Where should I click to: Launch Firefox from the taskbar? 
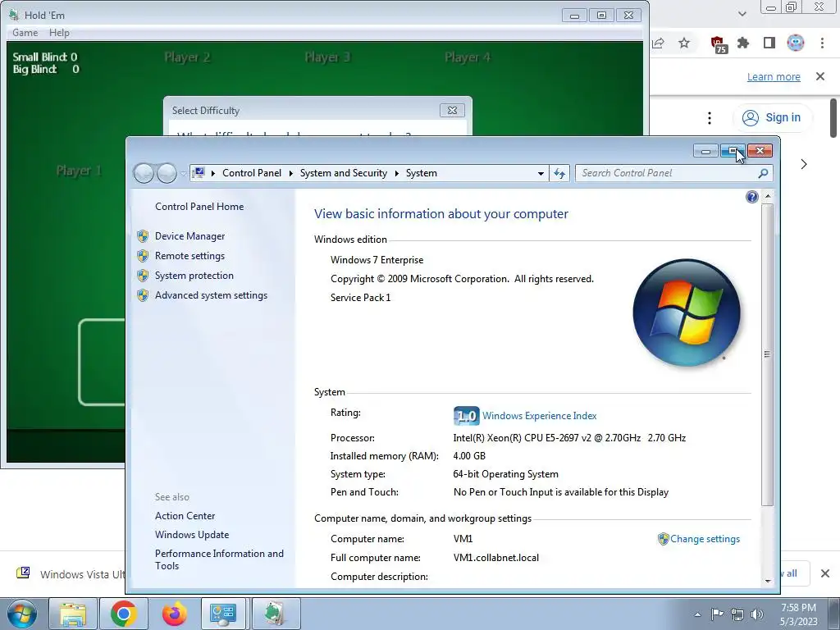pyautogui.click(x=175, y=614)
